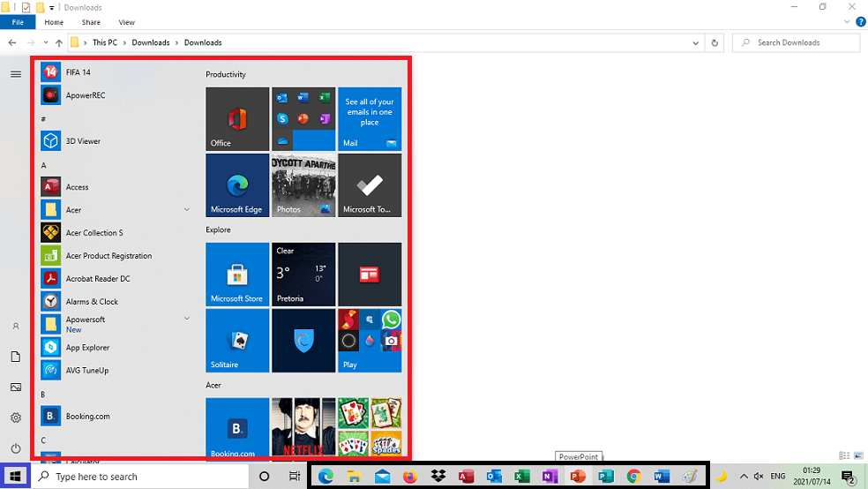Toggle the muted volume icon
This screenshot has width=868, height=489.
(759, 477)
